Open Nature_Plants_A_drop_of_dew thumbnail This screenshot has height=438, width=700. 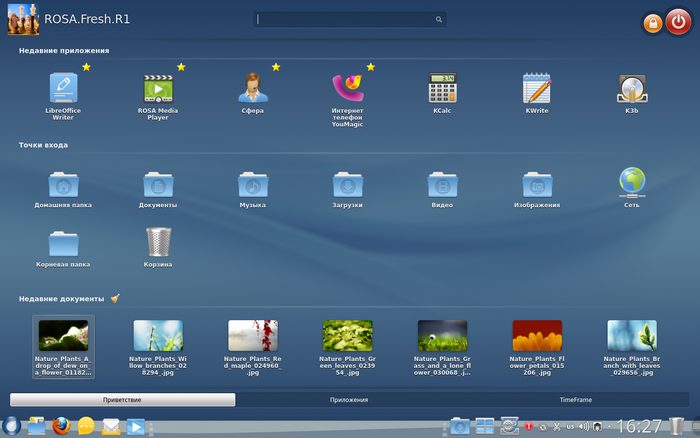point(63,335)
